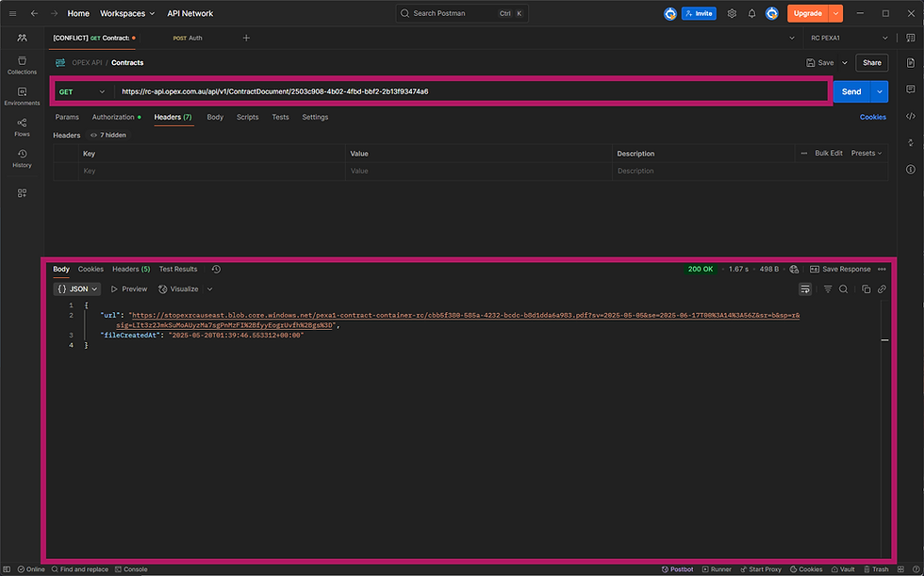Expand the Workspaces dropdown

pyautogui.click(x=127, y=13)
